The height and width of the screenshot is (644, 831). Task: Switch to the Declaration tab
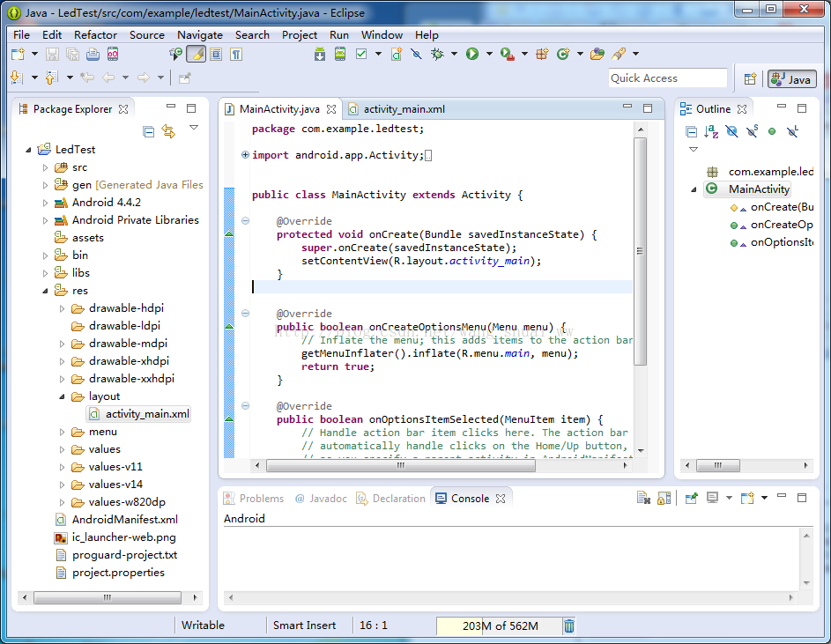(x=391, y=499)
